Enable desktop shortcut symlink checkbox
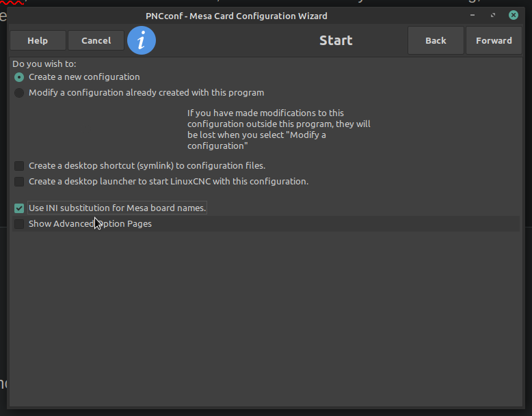The image size is (532, 416). [x=19, y=166]
